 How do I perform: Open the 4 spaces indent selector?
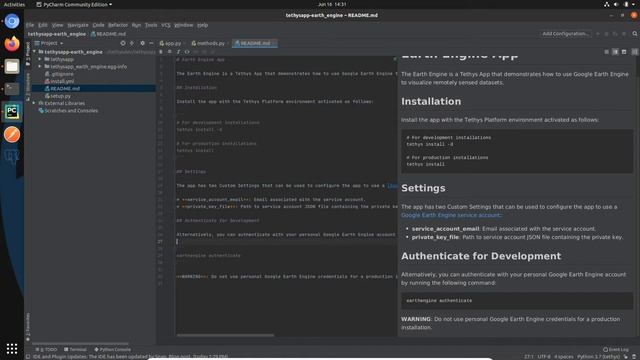pyautogui.click(x=564, y=356)
